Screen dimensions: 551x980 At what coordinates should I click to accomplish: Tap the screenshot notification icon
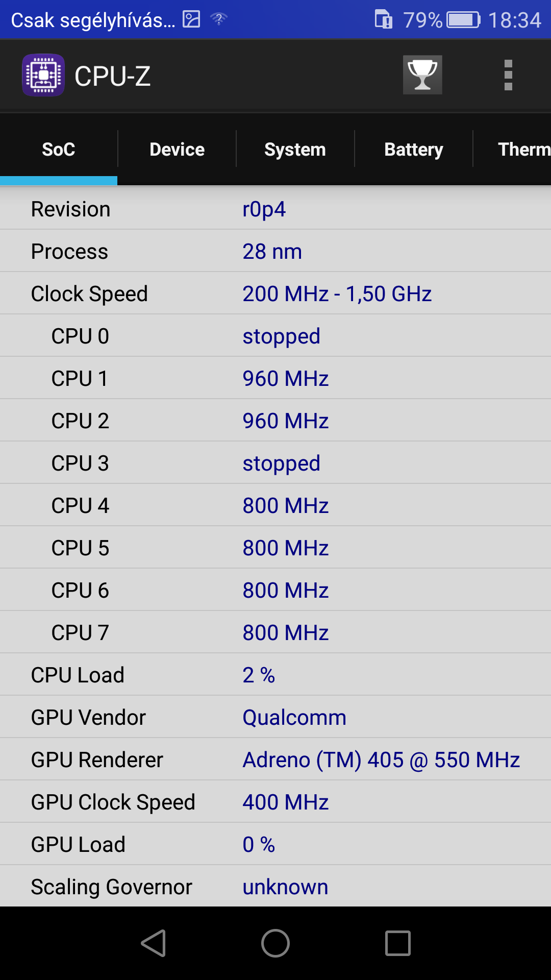[191, 19]
